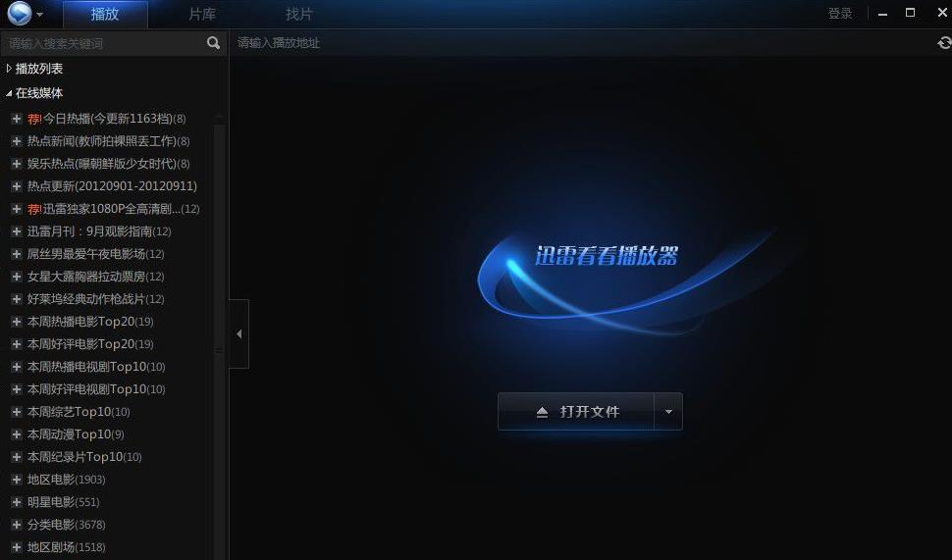Click the 打开文件 button
Screen dimensions: 952x560
click(575, 411)
